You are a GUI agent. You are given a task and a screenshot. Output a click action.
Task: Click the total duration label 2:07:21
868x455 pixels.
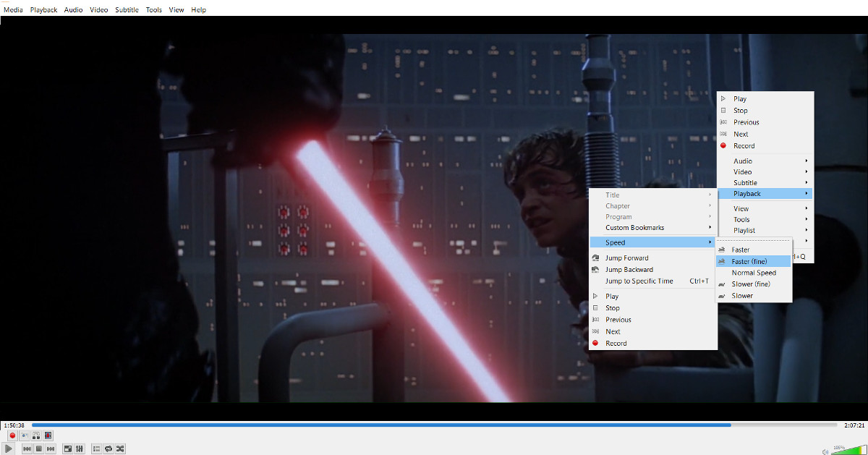tap(854, 425)
